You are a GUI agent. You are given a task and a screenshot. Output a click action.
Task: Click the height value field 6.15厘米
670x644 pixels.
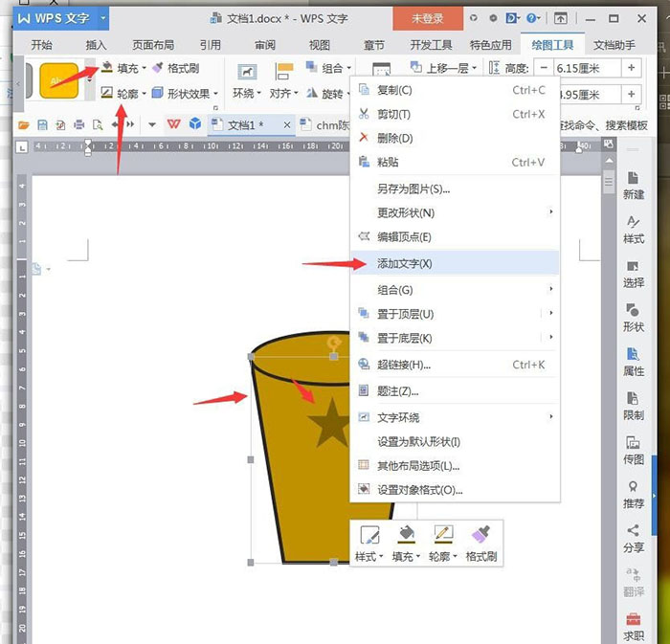pos(587,68)
